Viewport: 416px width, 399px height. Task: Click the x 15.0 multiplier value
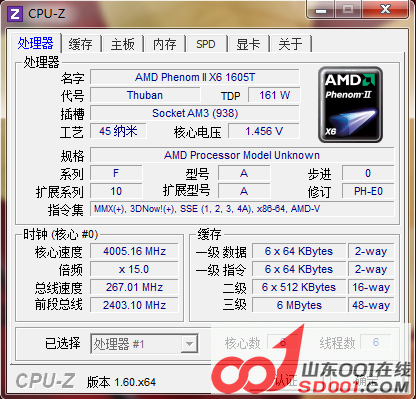point(134,269)
